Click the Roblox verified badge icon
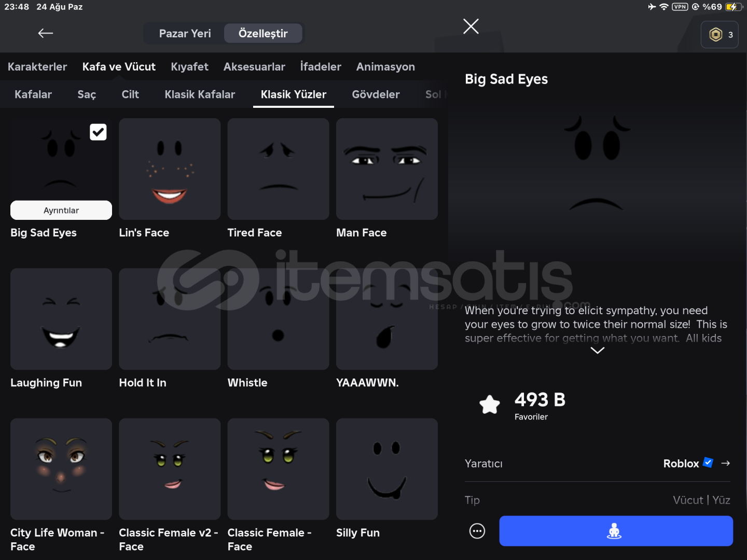This screenshot has height=560, width=747. pos(708,463)
